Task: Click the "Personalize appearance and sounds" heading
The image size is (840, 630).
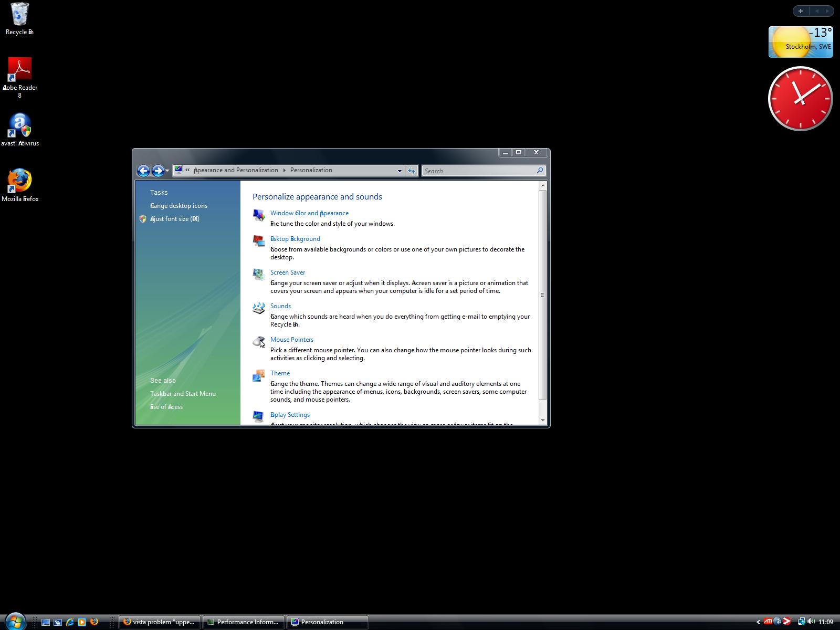Action: [x=317, y=197]
